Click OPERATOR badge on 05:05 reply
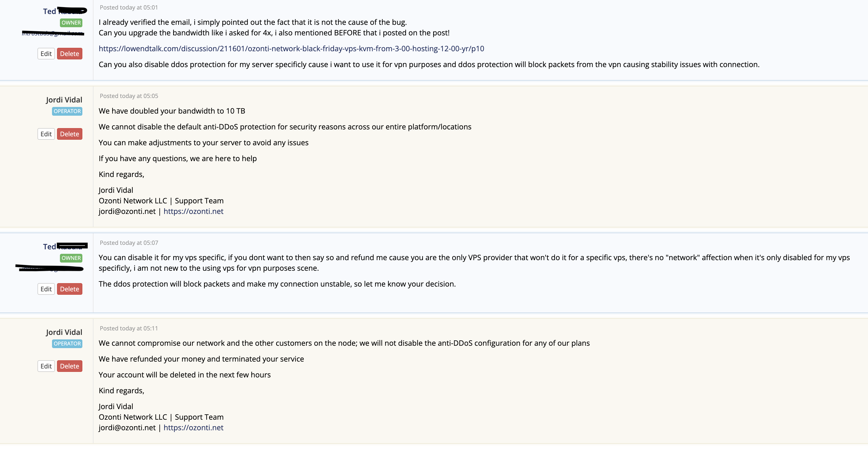Viewport: 868px width, 449px height. (67, 111)
